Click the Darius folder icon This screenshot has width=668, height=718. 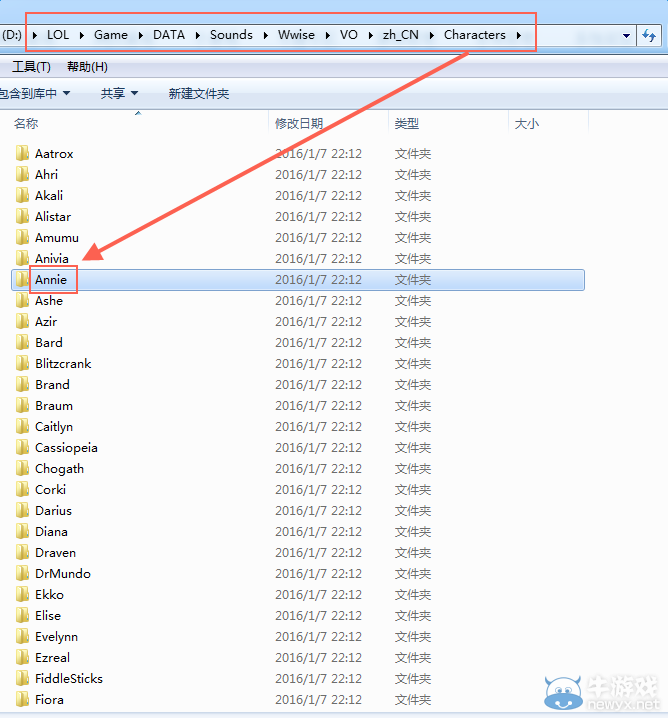[x=22, y=511]
